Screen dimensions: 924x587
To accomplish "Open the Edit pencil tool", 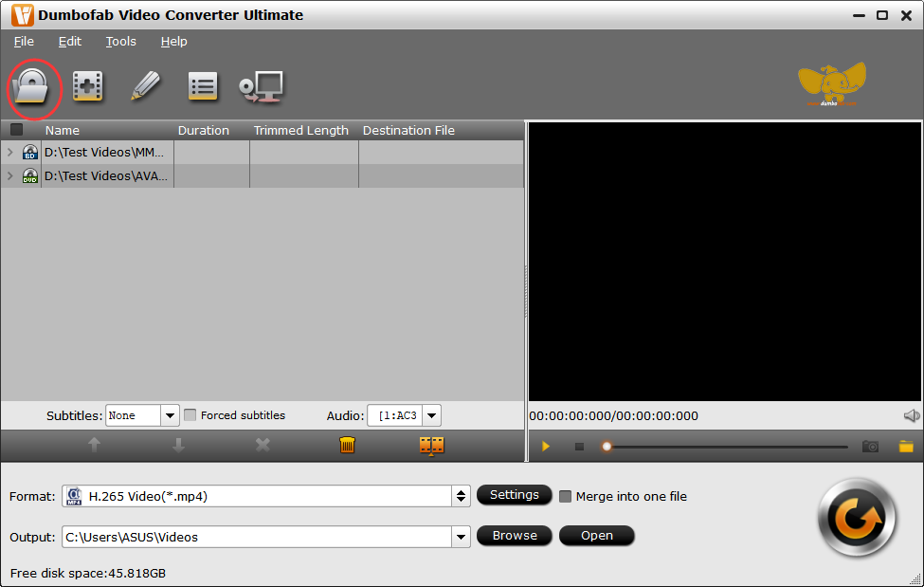I will pos(145,86).
